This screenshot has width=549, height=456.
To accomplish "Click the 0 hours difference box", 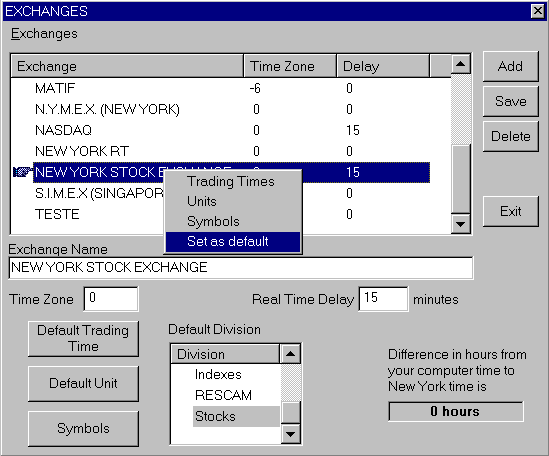I will (x=456, y=412).
